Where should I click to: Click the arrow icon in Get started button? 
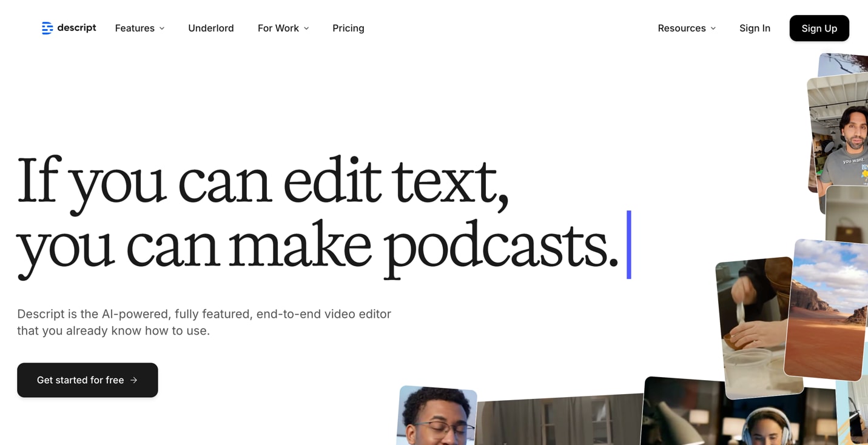coord(134,380)
